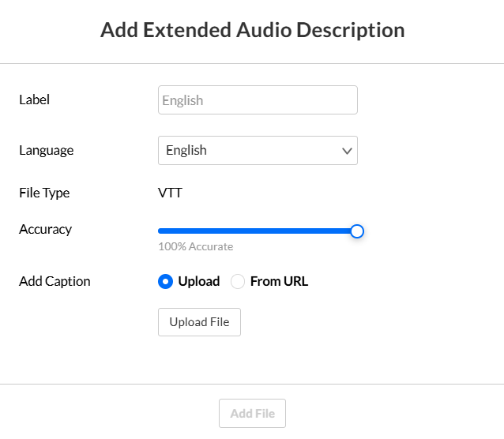Select the Upload radio button circle
This screenshot has width=504, height=439.
tap(166, 281)
